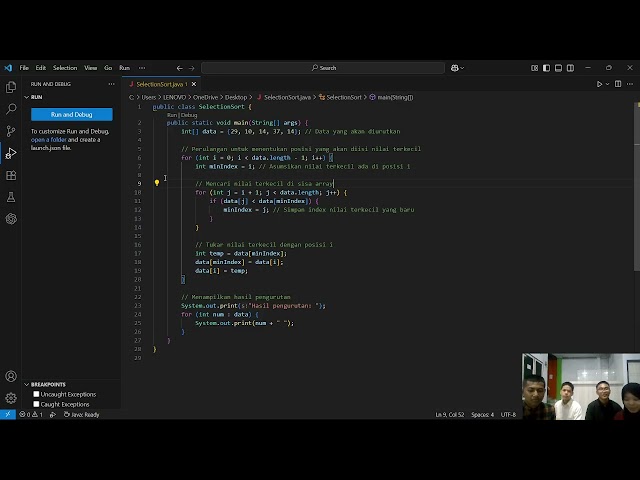
Task: Click the Customize Layout icon
Action: click(534, 68)
